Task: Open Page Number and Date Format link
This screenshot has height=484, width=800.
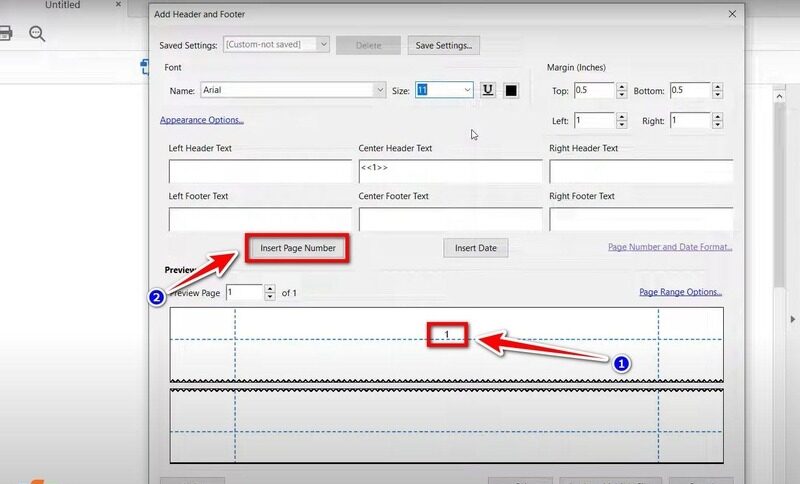Action: [669, 247]
